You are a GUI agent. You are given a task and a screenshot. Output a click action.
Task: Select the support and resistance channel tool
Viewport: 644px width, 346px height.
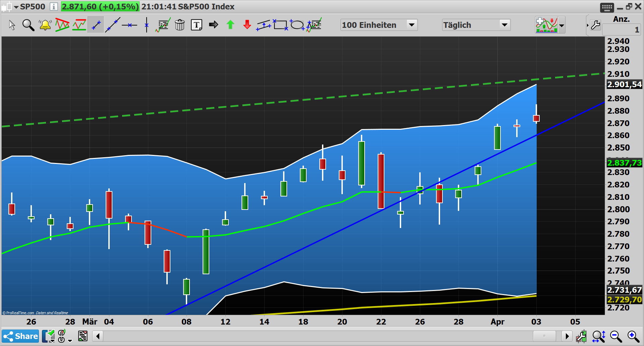point(79,25)
